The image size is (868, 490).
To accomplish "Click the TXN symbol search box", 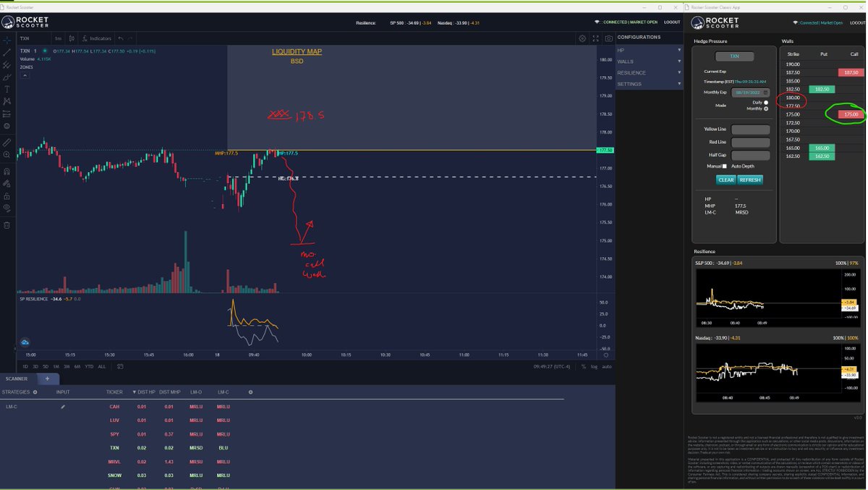I will pyautogui.click(x=33, y=38).
